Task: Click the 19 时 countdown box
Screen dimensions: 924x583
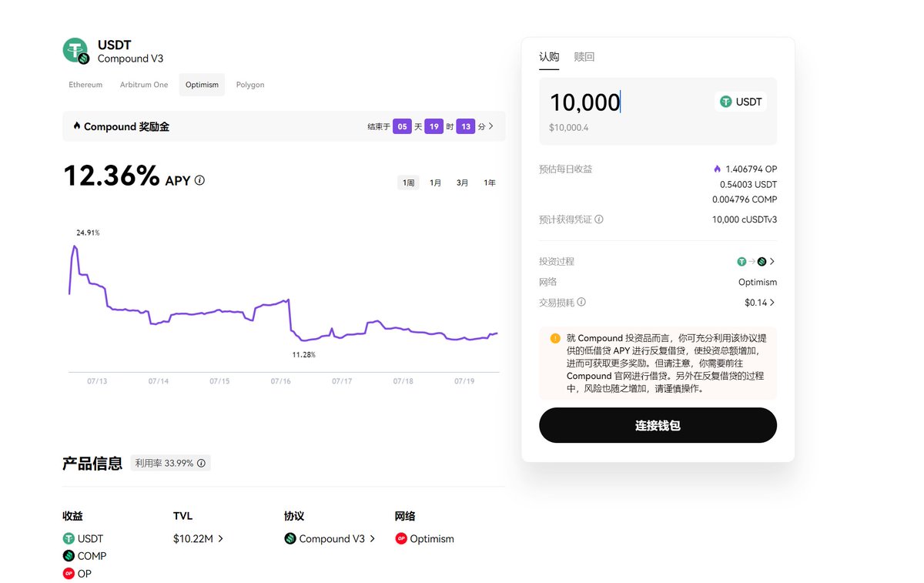Action: 434,126
